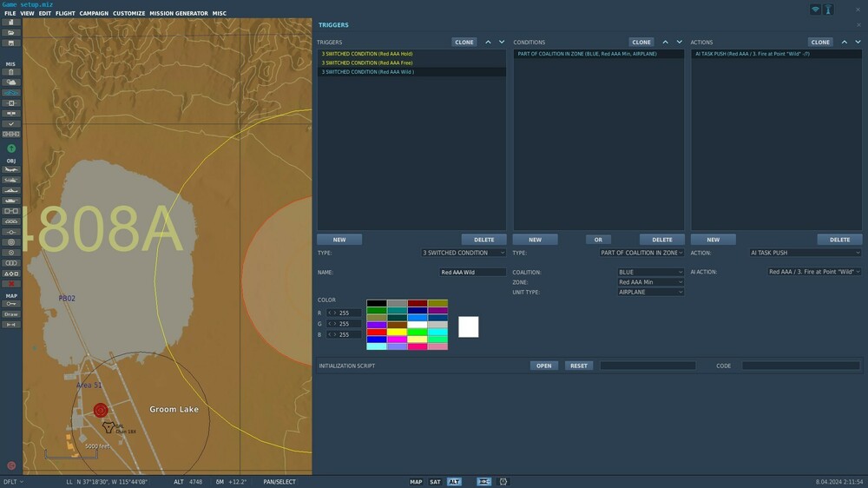Click RESET for initialization script
The image size is (868, 488).
578,366
